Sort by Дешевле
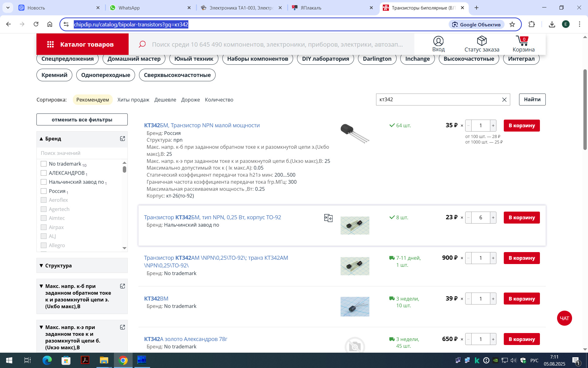 click(x=165, y=100)
